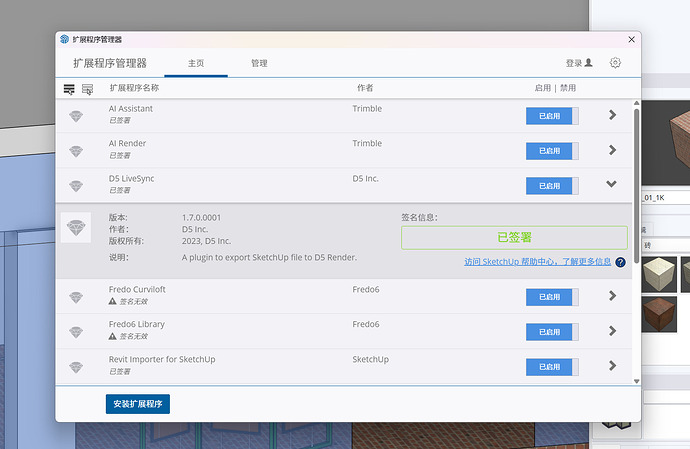Open settings gear in Extension Manager
This screenshot has height=449, width=690.
coord(615,63)
